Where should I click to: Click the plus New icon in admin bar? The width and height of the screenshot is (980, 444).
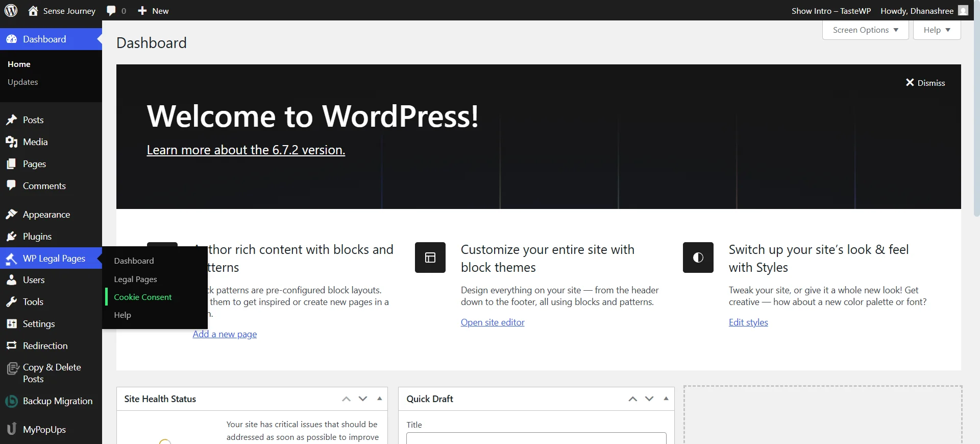pos(142,11)
